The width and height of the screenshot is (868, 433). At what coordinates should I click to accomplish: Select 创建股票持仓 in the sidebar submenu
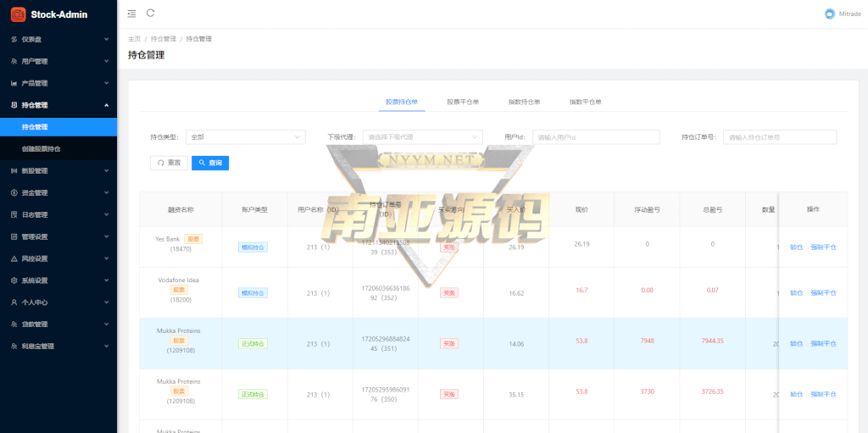(42, 149)
